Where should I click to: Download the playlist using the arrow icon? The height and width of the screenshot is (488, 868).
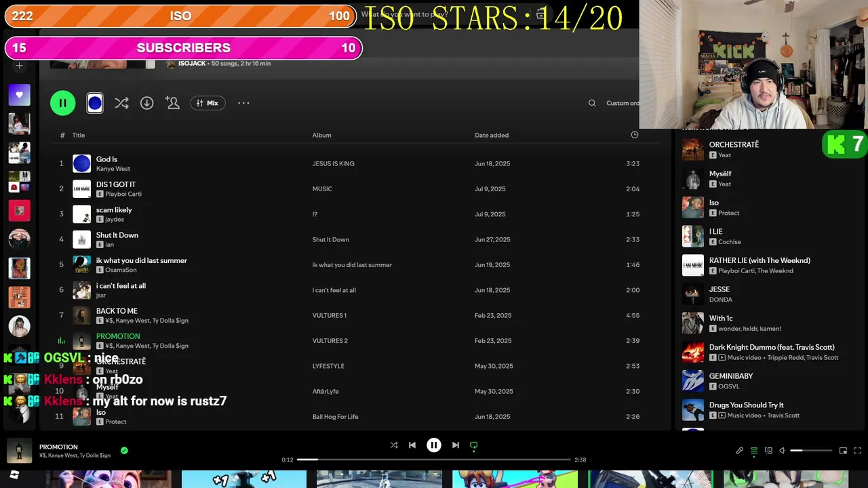(146, 103)
